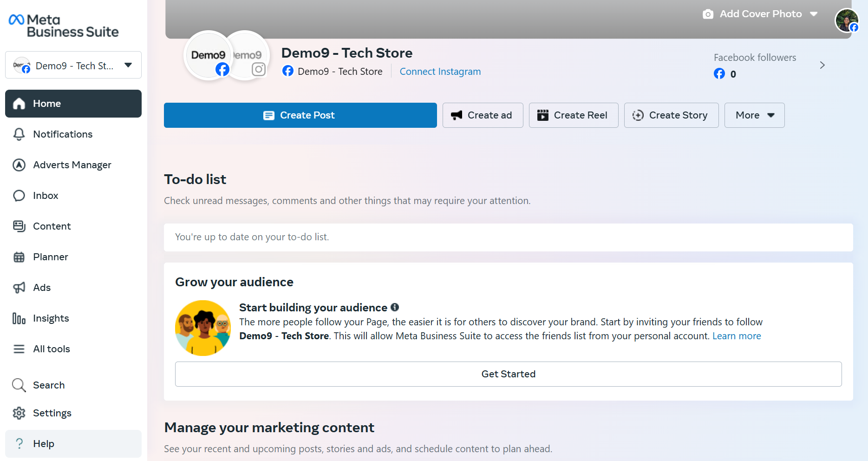The image size is (868, 461).
Task: Click the Help question mark icon
Action: (x=19, y=444)
